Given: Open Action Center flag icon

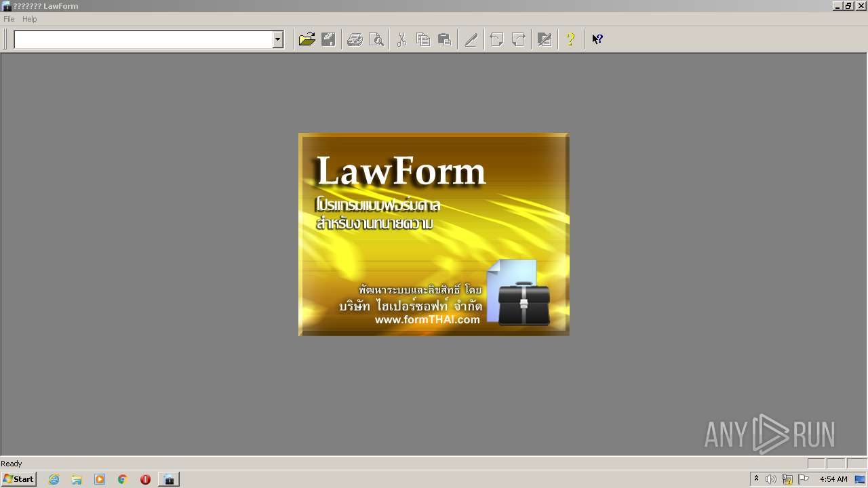Looking at the screenshot, I should (x=804, y=479).
